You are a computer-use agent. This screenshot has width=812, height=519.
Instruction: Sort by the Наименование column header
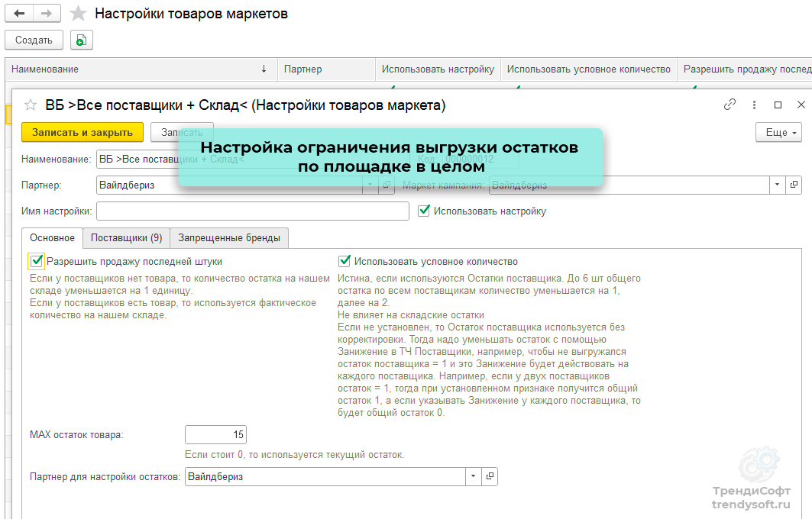pos(141,69)
